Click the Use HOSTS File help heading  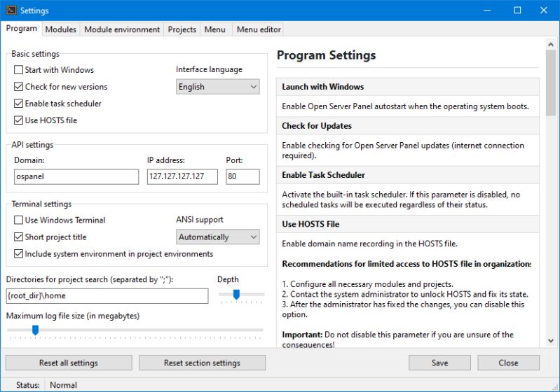click(310, 224)
